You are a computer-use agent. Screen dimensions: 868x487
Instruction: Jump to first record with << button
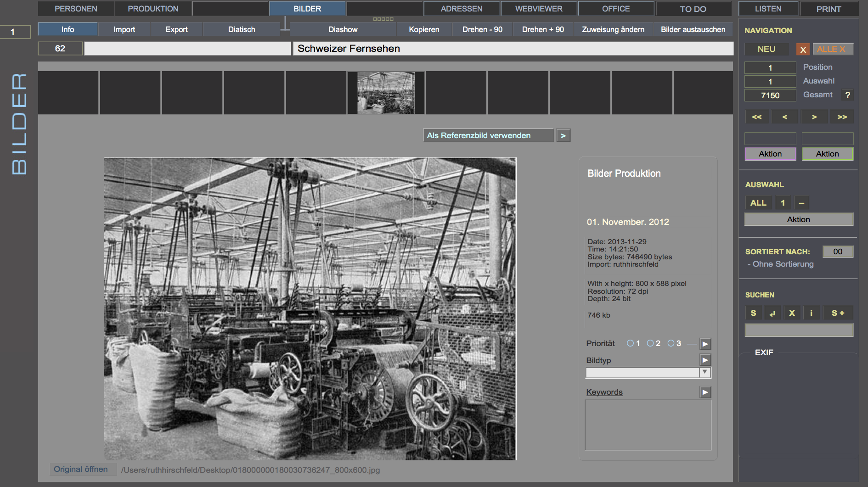[x=757, y=117]
